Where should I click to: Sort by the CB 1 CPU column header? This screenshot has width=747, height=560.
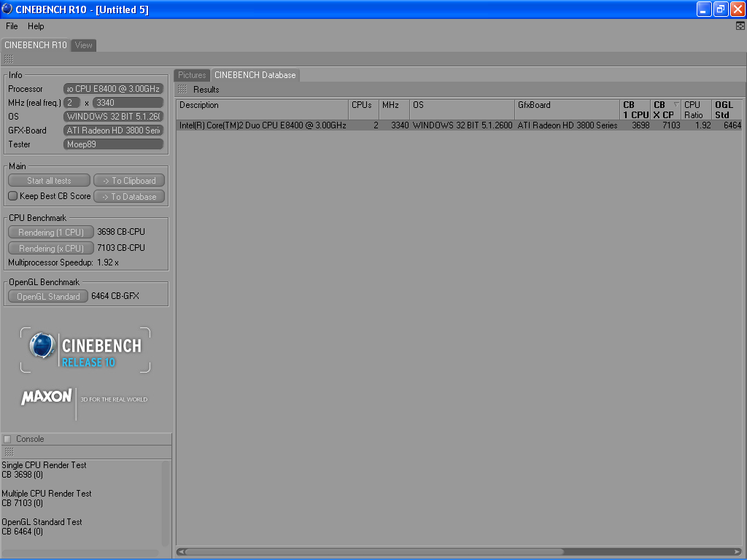point(635,109)
